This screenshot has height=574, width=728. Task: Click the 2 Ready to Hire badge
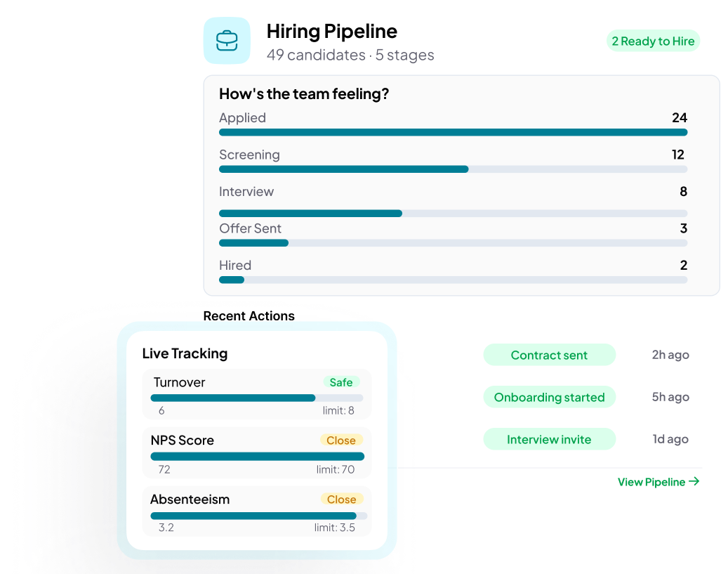pyautogui.click(x=653, y=41)
